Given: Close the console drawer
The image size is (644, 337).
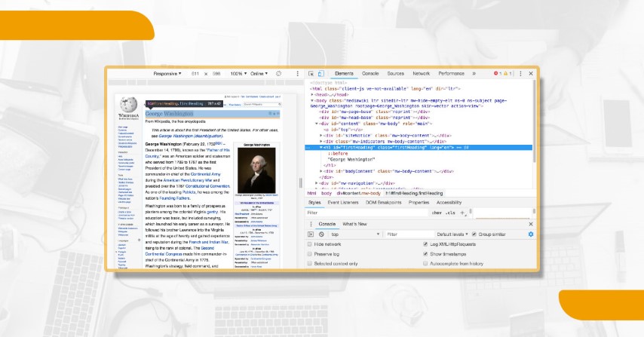Looking at the screenshot, I should click(x=531, y=224).
